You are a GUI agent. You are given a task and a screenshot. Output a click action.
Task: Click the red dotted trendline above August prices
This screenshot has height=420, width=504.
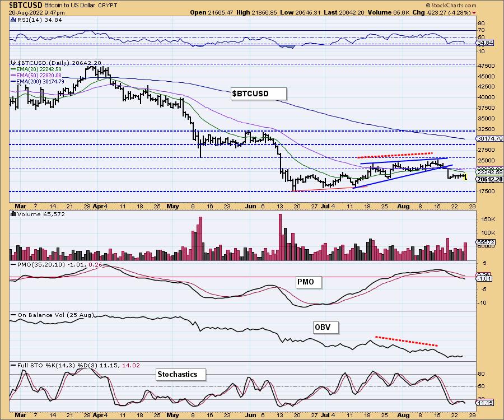[395, 155]
